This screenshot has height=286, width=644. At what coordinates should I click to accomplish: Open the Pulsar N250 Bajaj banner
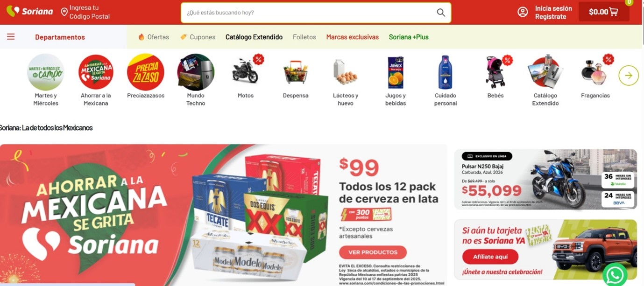tap(545, 180)
